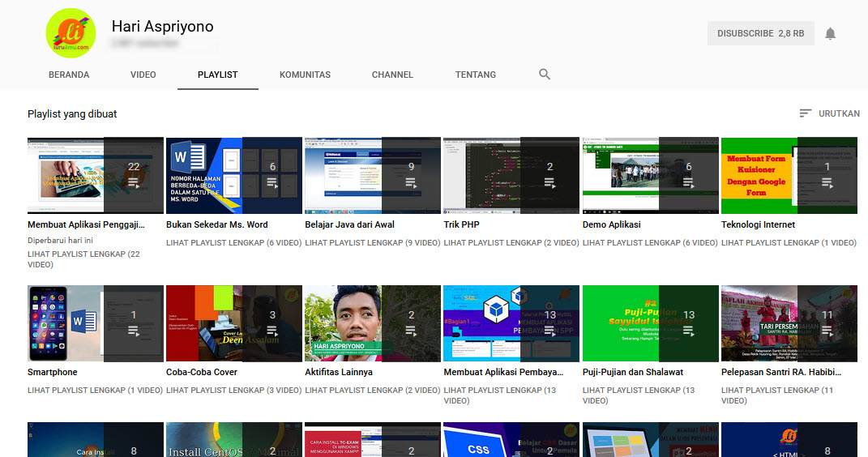Open Pelepasan Santri RA. Habibi... title
Viewport: 868px width, 457px height.
tap(781, 373)
